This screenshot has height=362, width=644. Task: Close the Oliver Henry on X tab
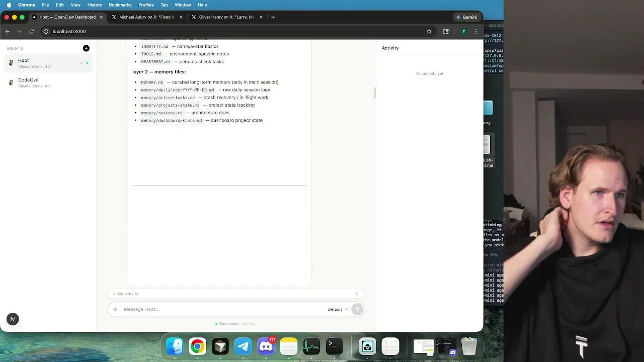tap(261, 17)
